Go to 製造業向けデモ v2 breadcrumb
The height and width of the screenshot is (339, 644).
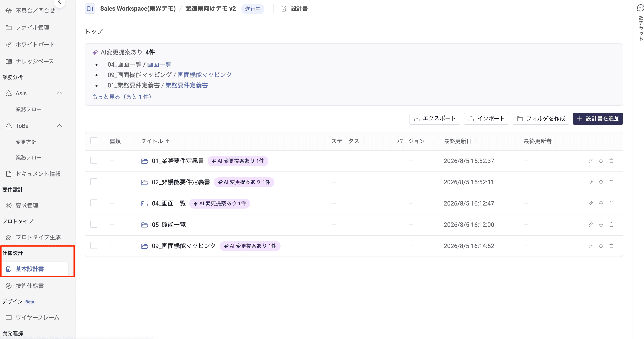(210, 9)
